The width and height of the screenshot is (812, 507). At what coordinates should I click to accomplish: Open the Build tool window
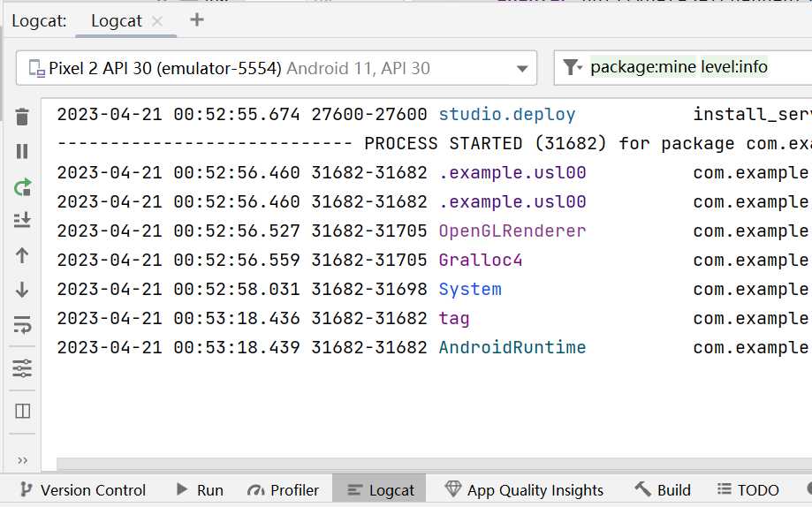pos(663,490)
